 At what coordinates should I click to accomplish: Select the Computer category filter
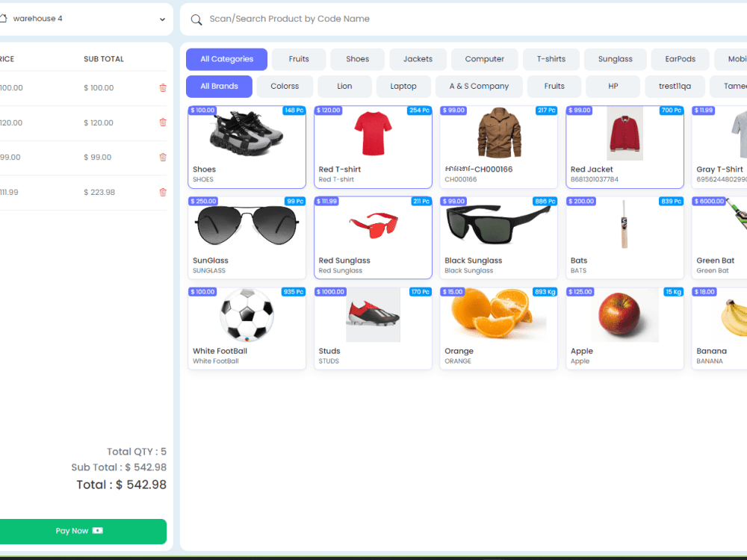[484, 59]
